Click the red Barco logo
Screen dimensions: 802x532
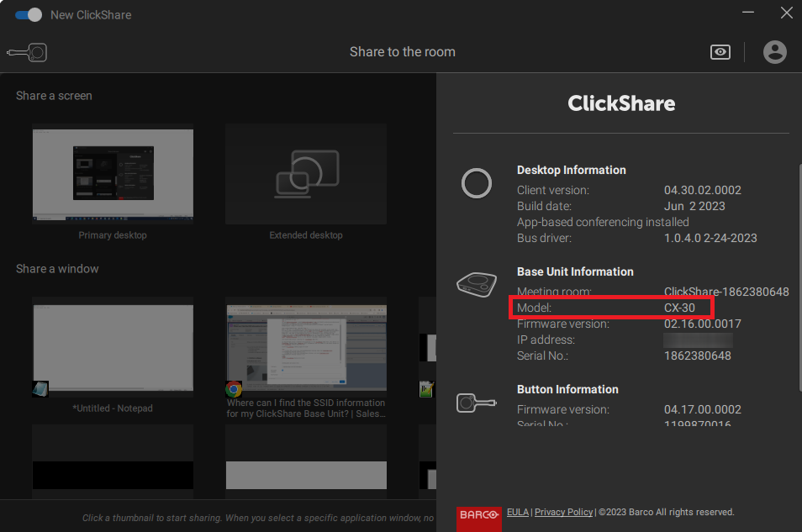point(478,514)
